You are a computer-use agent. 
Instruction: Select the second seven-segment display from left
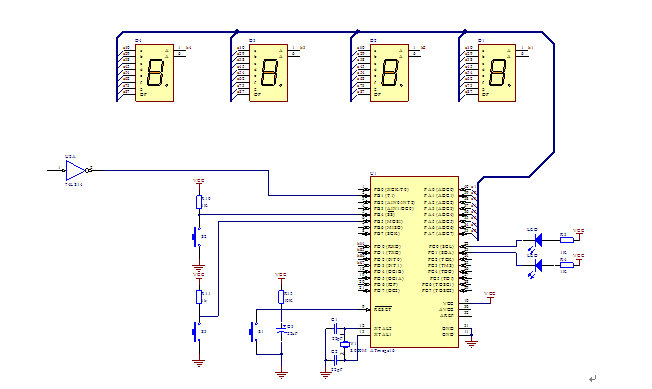[x=269, y=73]
